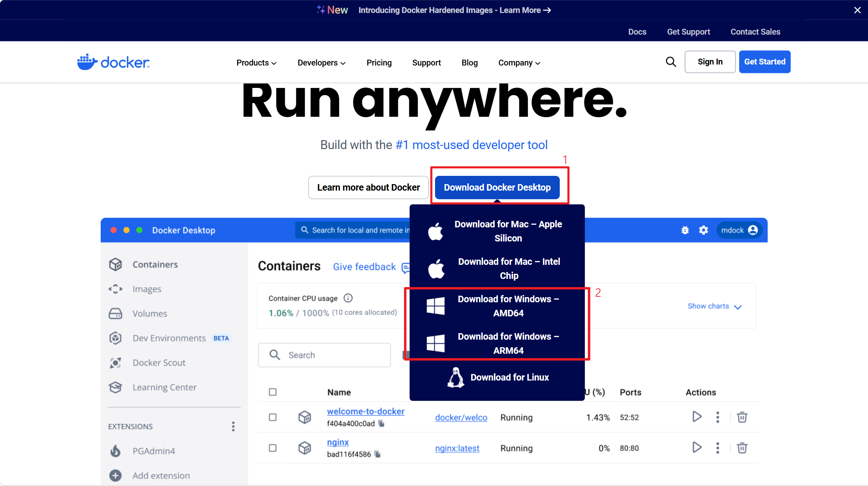Click the PGAdmin4 extension flame icon
Viewport: 868px width, 486px height.
115,451
